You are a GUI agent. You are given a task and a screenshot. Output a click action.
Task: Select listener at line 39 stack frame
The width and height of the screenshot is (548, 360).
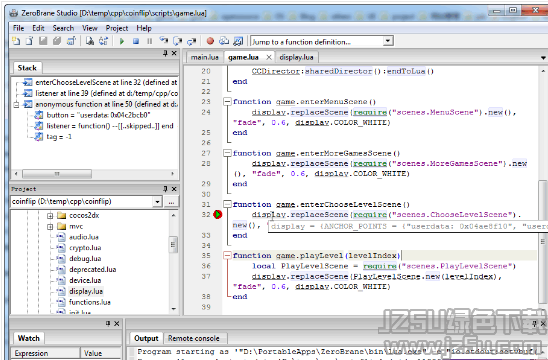click(106, 93)
